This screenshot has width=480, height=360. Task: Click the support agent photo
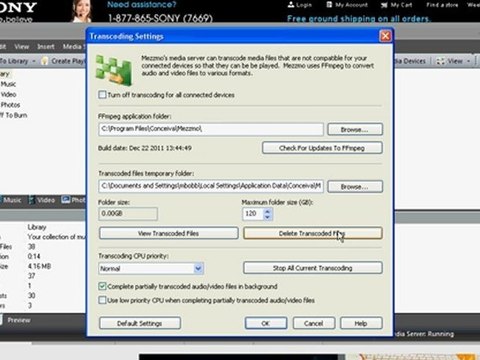[81, 11]
